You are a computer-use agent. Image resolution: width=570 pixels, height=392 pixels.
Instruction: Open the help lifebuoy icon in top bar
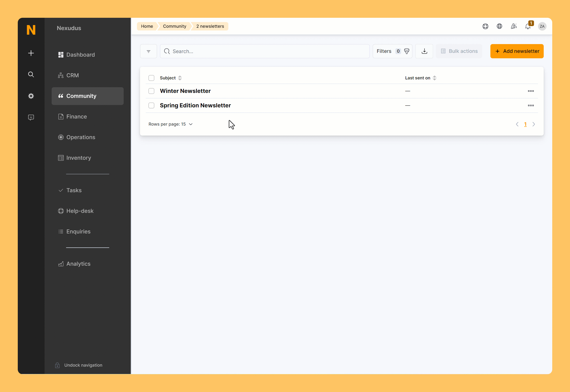pos(485,26)
